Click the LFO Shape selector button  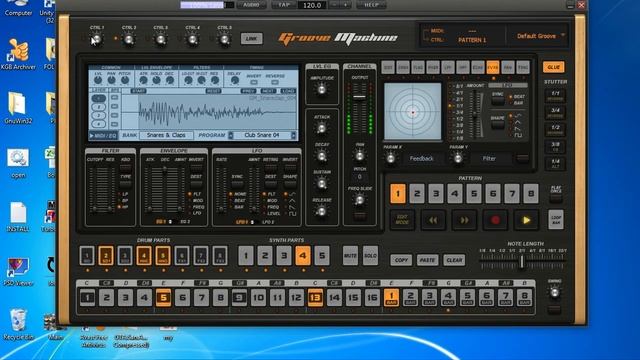tap(290, 184)
